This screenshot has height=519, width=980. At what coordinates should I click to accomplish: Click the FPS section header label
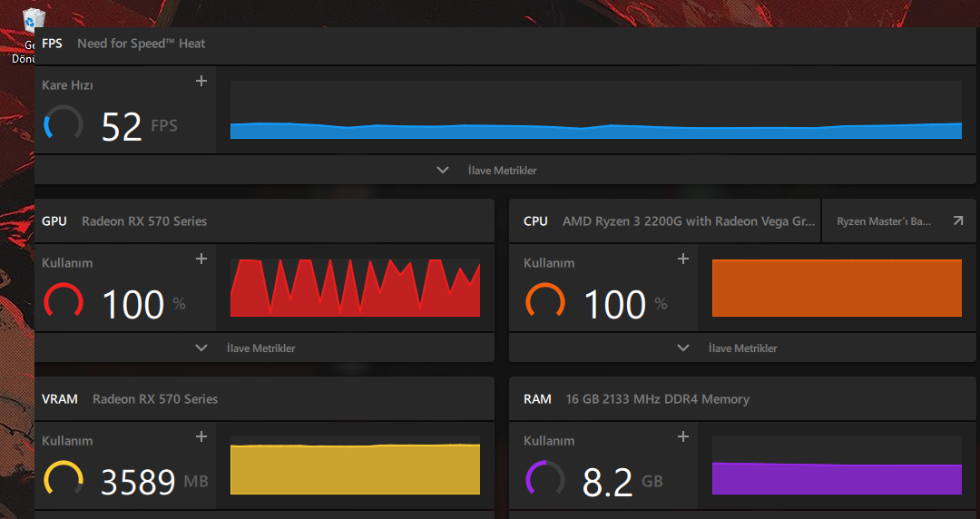coord(52,44)
